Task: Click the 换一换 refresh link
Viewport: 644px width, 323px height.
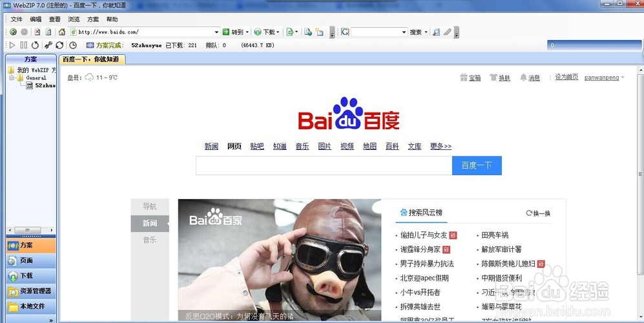Action: tap(538, 213)
